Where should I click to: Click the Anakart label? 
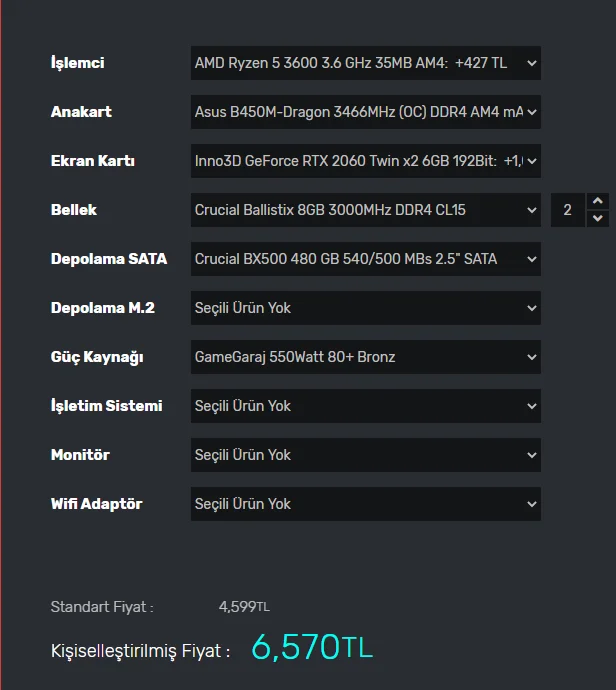tap(81, 112)
